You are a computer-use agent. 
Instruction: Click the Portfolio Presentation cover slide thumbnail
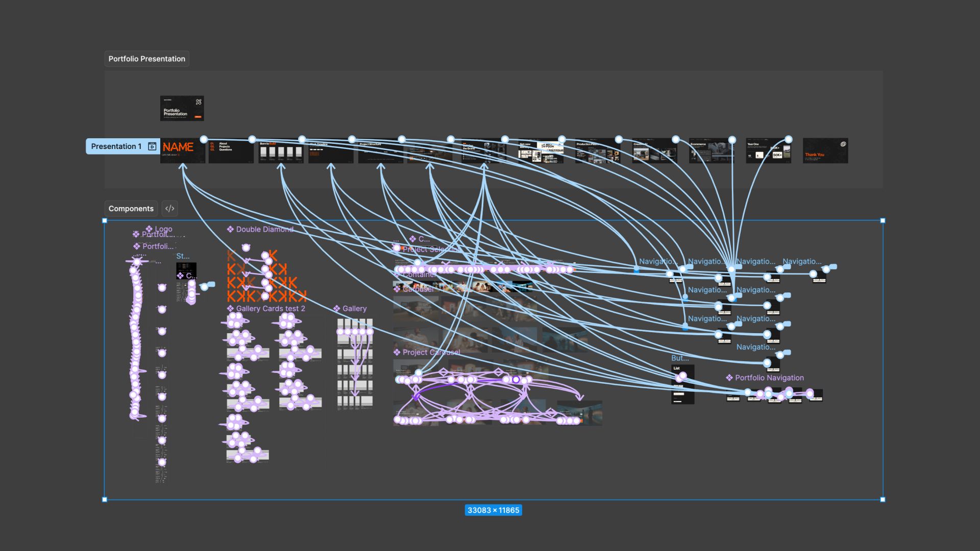point(182,108)
